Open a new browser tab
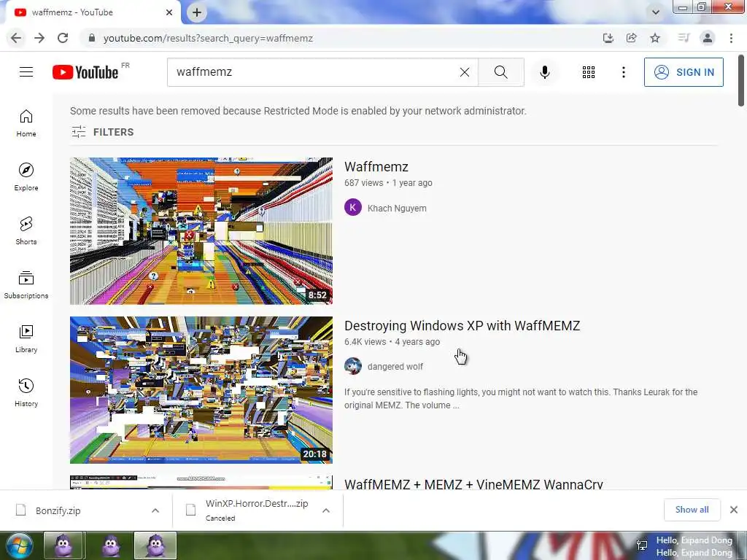 point(197,12)
